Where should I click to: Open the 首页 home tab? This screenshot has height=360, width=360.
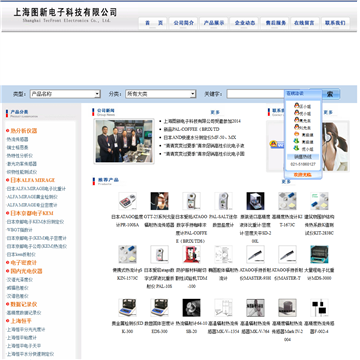[153, 23]
